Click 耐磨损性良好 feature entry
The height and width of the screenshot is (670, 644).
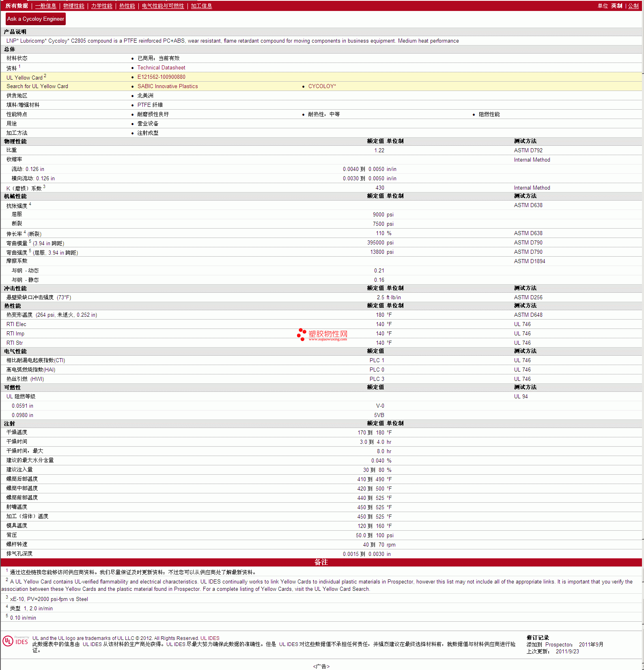(x=153, y=115)
